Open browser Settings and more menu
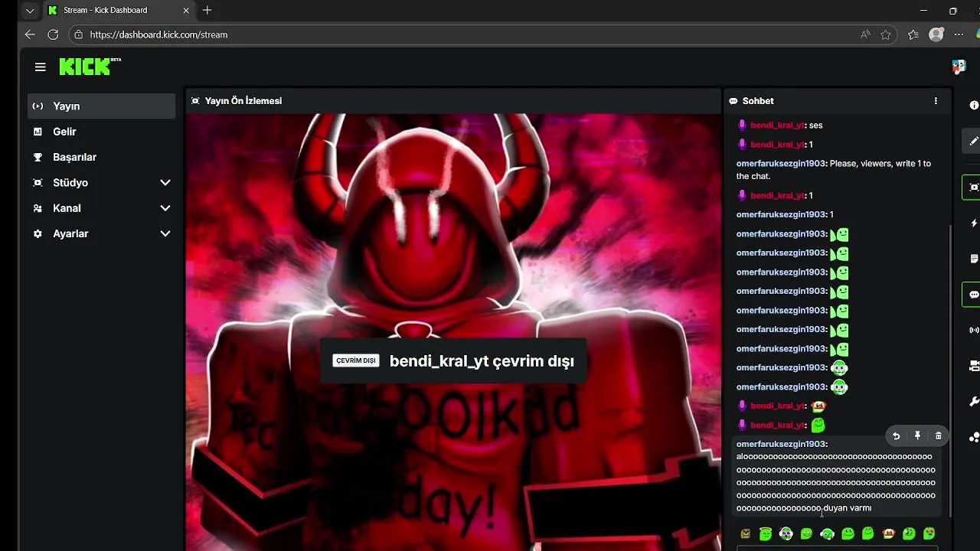The height and width of the screenshot is (551, 980). (x=959, y=34)
